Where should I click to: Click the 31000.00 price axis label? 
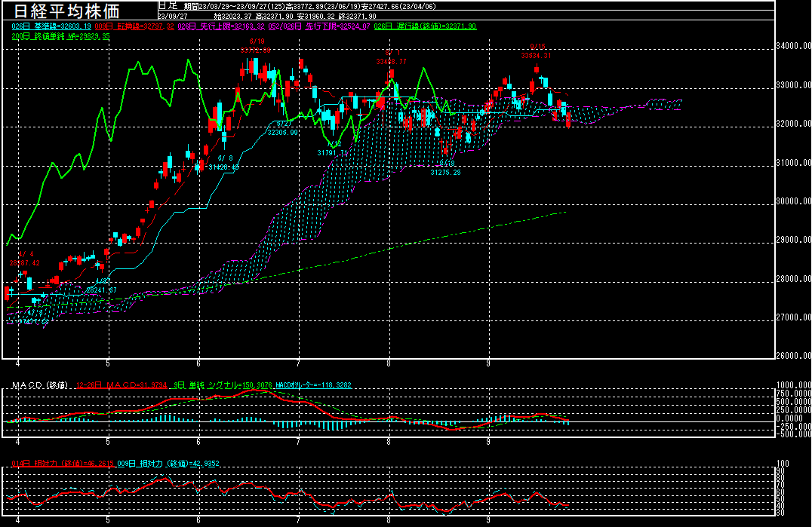coord(793,162)
